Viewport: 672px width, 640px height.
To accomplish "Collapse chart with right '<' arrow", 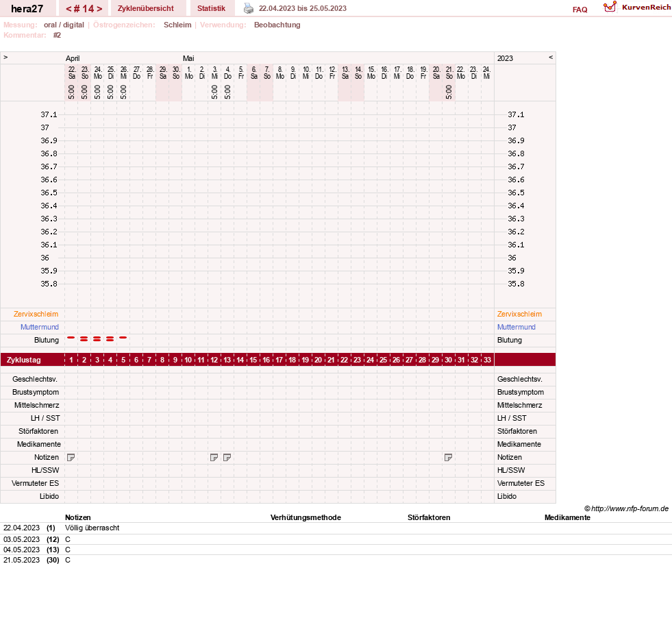I will [x=551, y=57].
